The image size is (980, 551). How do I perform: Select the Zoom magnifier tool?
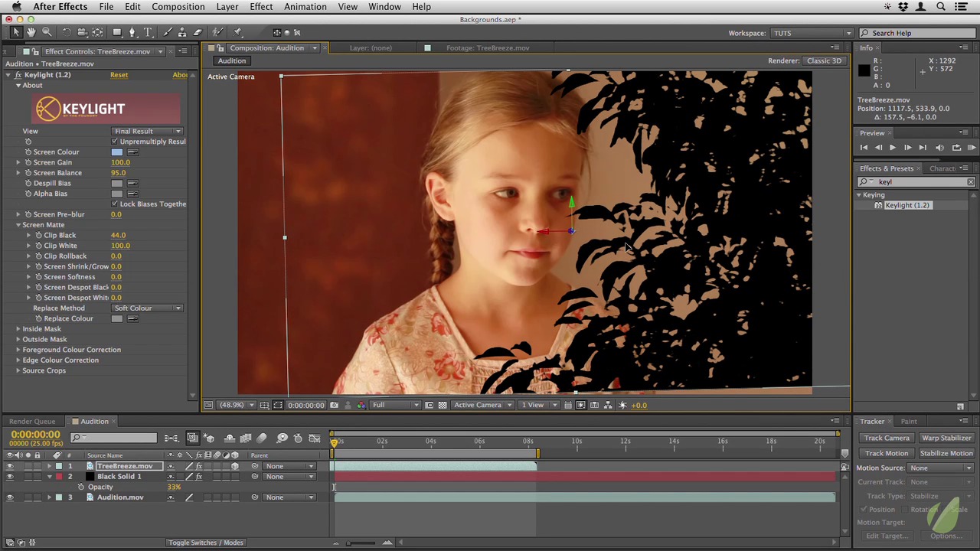click(x=47, y=32)
